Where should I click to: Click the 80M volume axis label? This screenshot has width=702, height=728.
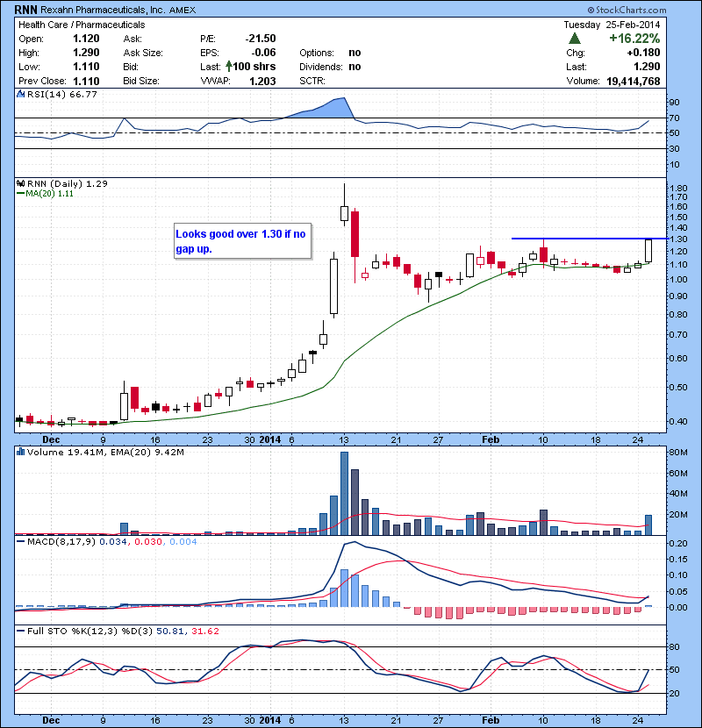point(678,453)
